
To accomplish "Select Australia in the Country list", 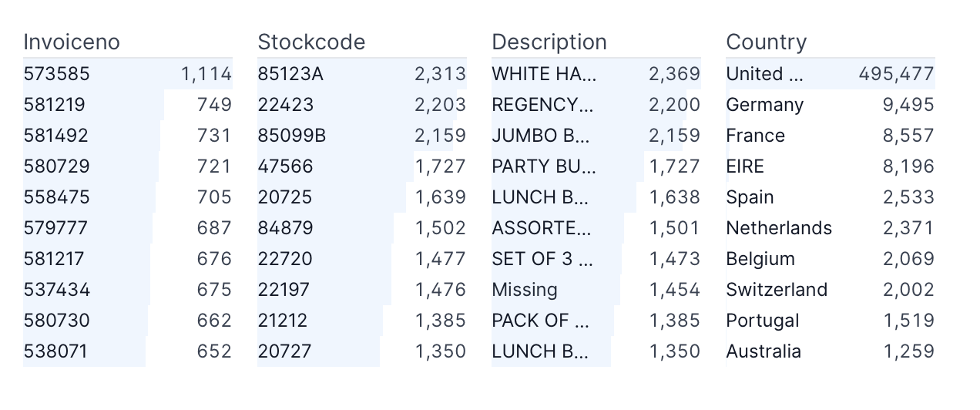I will point(764,351).
